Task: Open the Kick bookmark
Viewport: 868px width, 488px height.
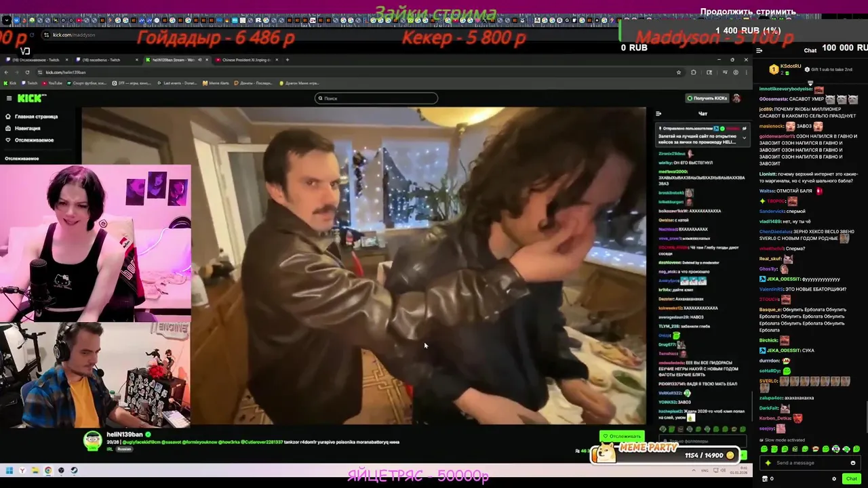Action: 9,83
